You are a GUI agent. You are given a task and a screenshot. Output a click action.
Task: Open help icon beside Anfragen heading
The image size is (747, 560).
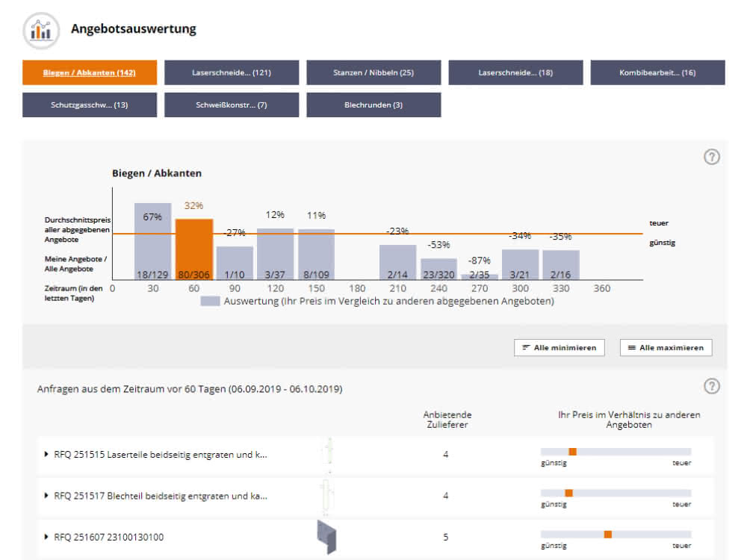[712, 386]
